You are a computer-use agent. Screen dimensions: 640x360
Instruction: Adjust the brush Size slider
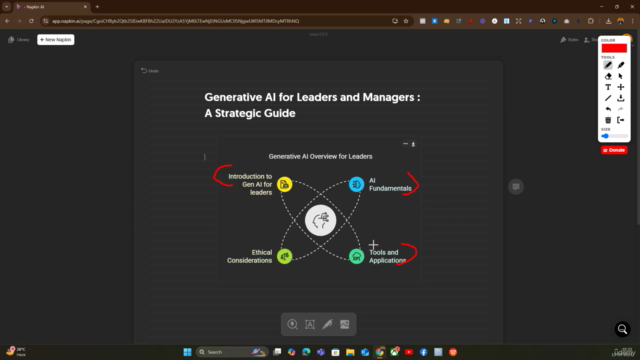click(x=614, y=136)
